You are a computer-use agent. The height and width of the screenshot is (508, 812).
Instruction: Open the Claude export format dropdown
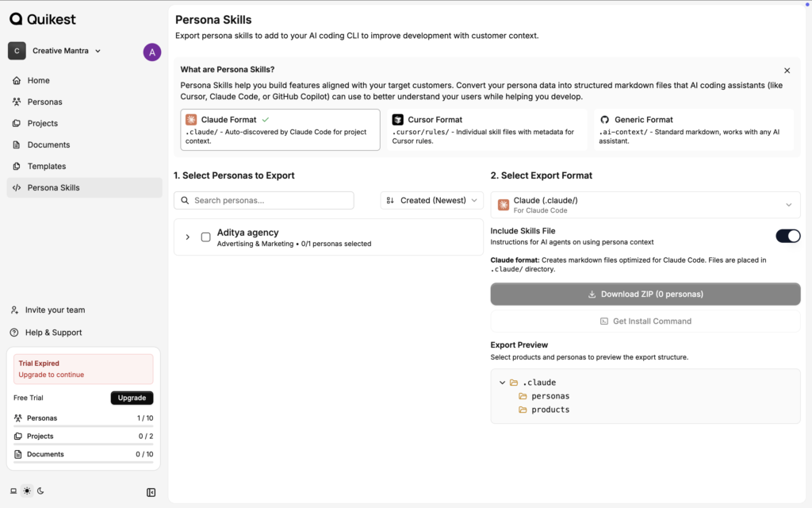click(645, 205)
